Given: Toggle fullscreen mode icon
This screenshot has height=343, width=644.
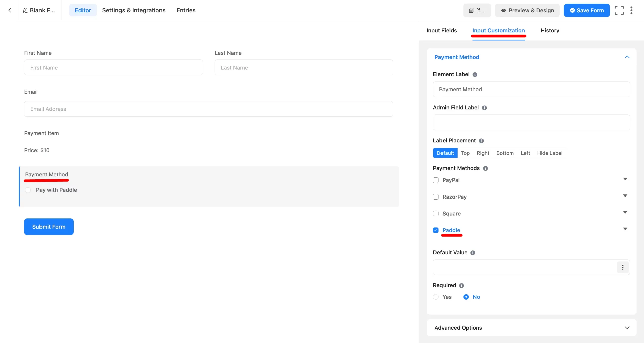Looking at the screenshot, I should point(619,10).
